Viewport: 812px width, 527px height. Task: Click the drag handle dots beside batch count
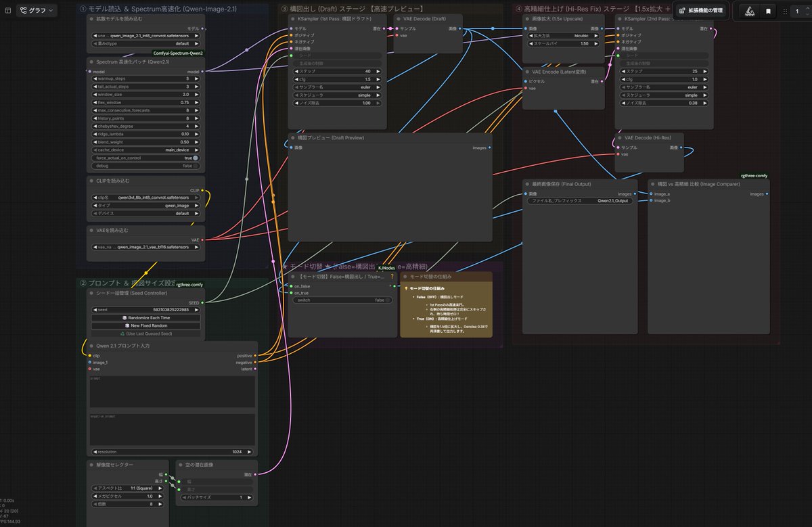[784, 12]
